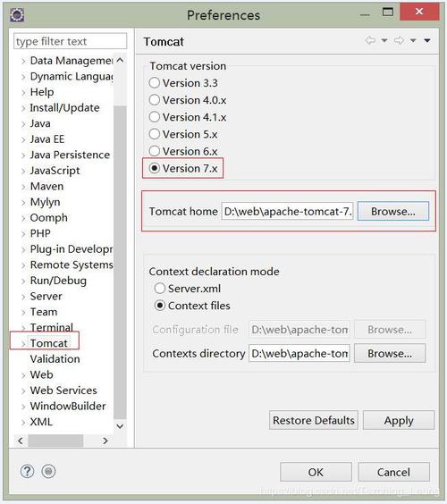Expand the Java tree node
Viewport: 447px width, 504px height.
point(23,124)
